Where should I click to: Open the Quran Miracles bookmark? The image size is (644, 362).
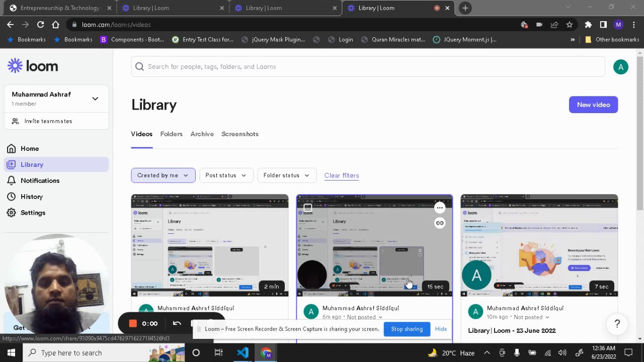tap(393, 39)
